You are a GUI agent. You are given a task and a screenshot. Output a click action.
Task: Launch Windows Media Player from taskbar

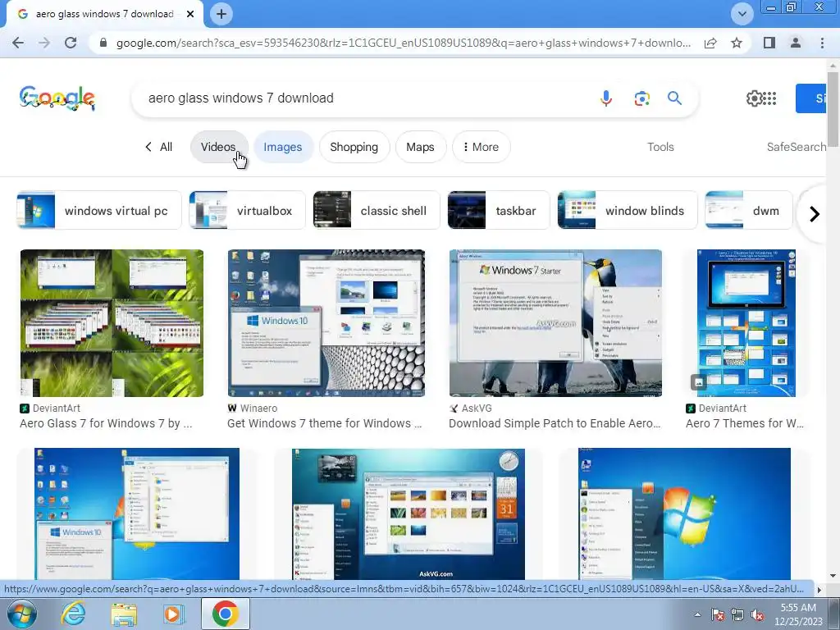click(x=173, y=614)
